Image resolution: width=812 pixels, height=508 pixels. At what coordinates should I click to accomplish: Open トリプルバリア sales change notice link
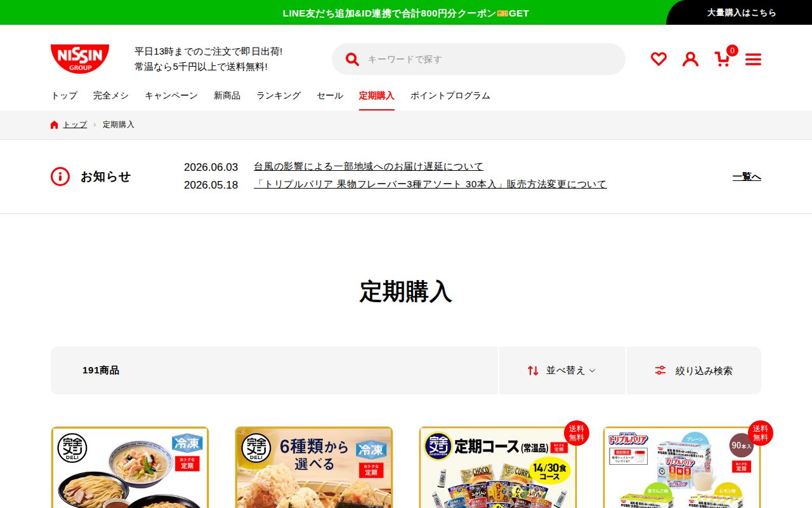click(430, 184)
